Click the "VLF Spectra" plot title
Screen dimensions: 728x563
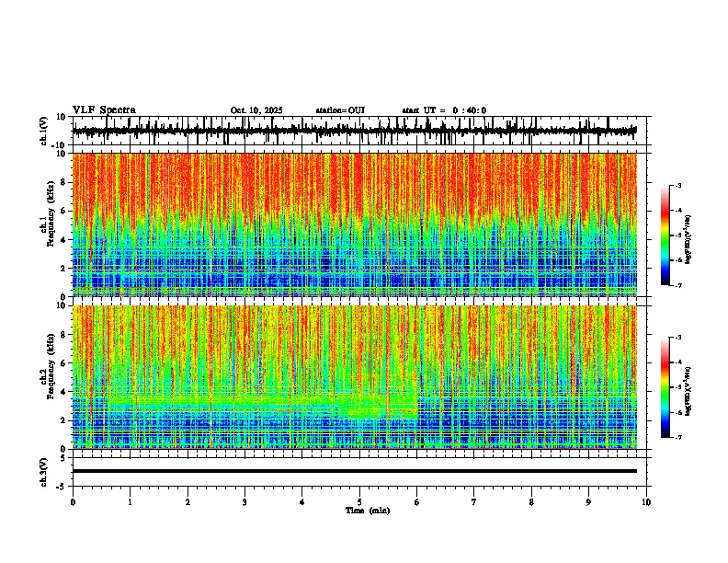[x=104, y=110]
